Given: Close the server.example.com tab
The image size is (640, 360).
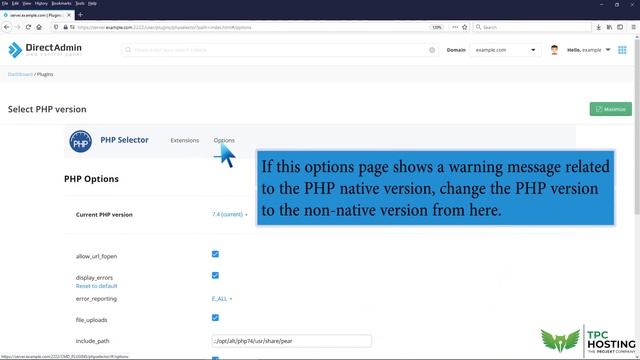Looking at the screenshot, I should click(69, 15).
